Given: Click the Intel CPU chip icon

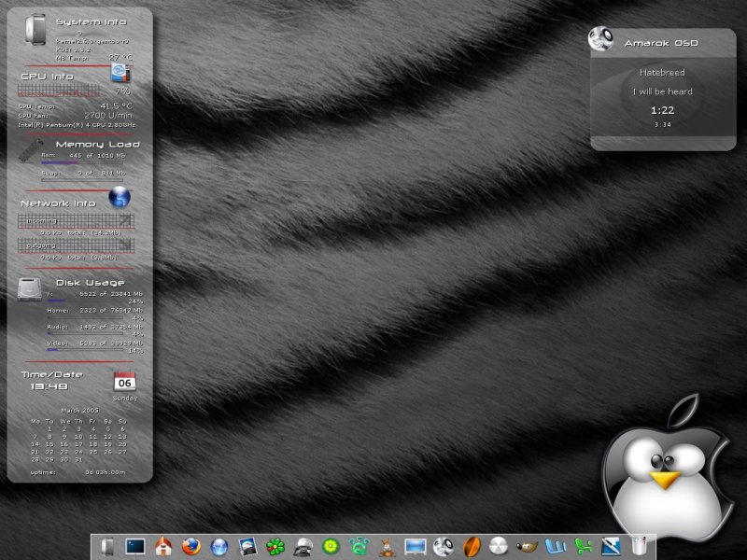Looking at the screenshot, I should pyautogui.click(x=120, y=73).
